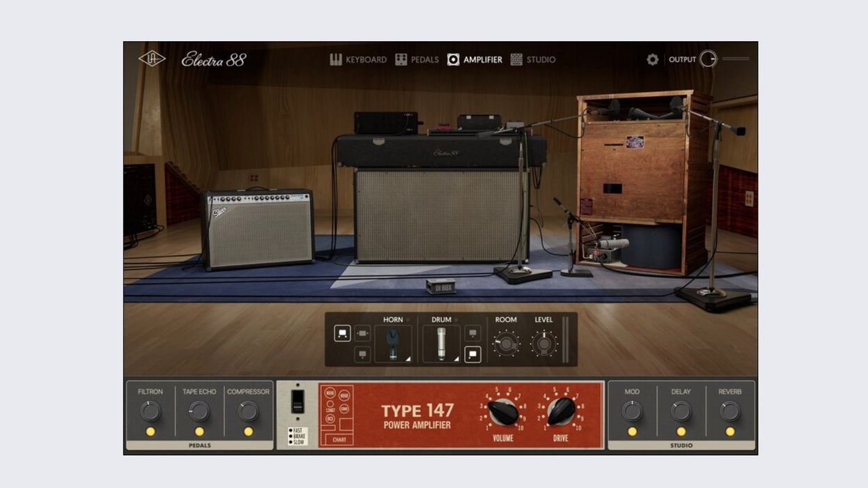
Task: Flip the Fast/Brake/Slow rotary speed switch
Action: (x=297, y=401)
